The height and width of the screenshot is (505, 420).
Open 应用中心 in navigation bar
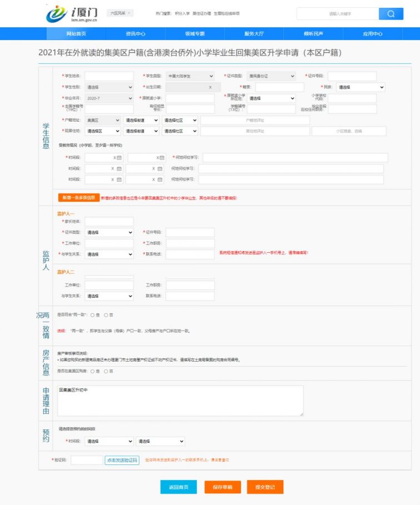point(373,34)
